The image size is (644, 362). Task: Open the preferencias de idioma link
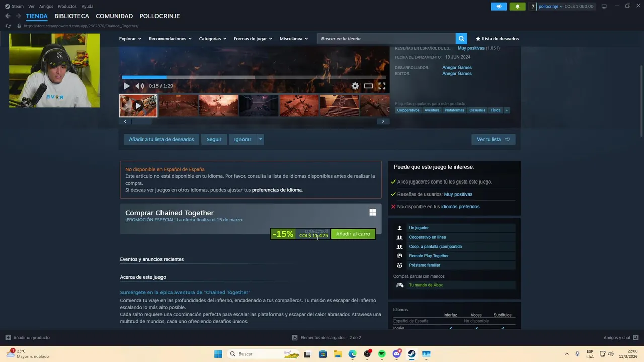pos(277,190)
